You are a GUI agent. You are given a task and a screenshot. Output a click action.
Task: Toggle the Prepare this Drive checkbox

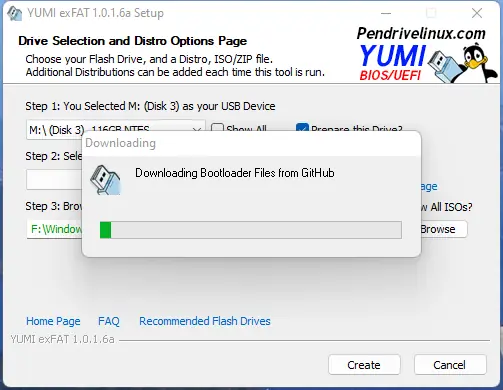point(302,128)
